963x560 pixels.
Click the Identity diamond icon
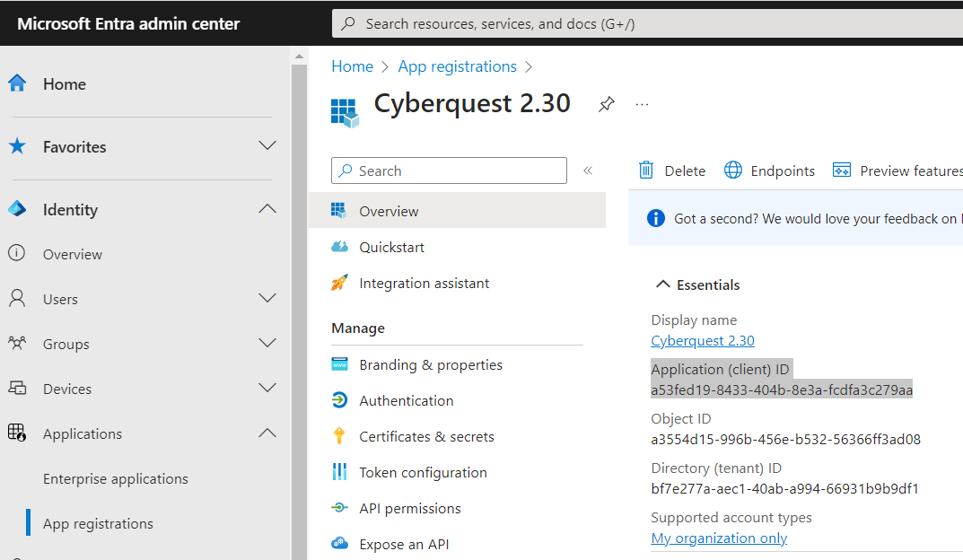tap(17, 209)
